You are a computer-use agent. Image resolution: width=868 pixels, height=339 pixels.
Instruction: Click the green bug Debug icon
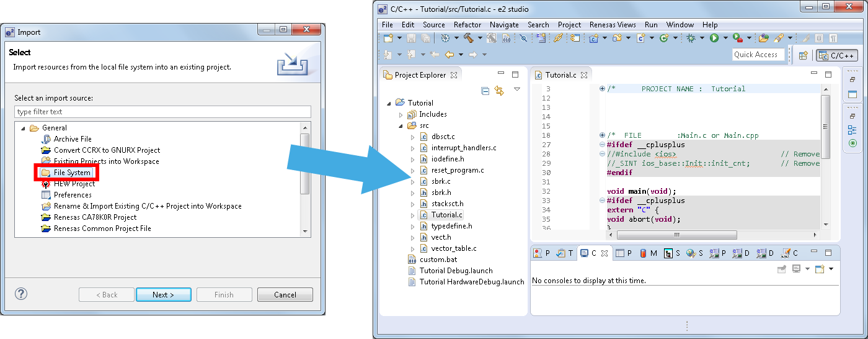coord(691,38)
